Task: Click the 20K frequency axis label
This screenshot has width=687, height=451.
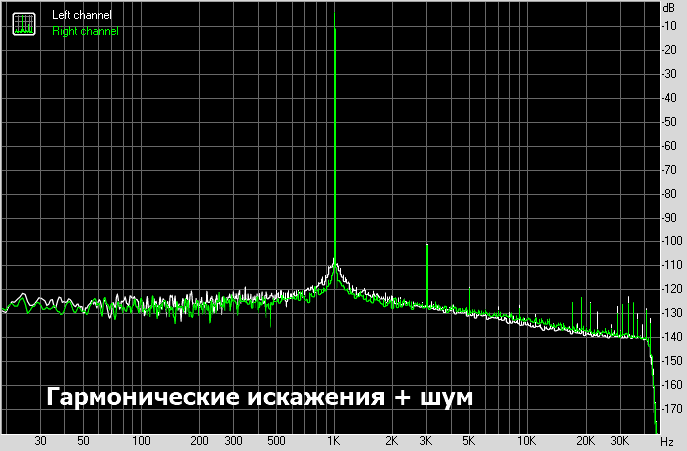Action: tap(585, 440)
